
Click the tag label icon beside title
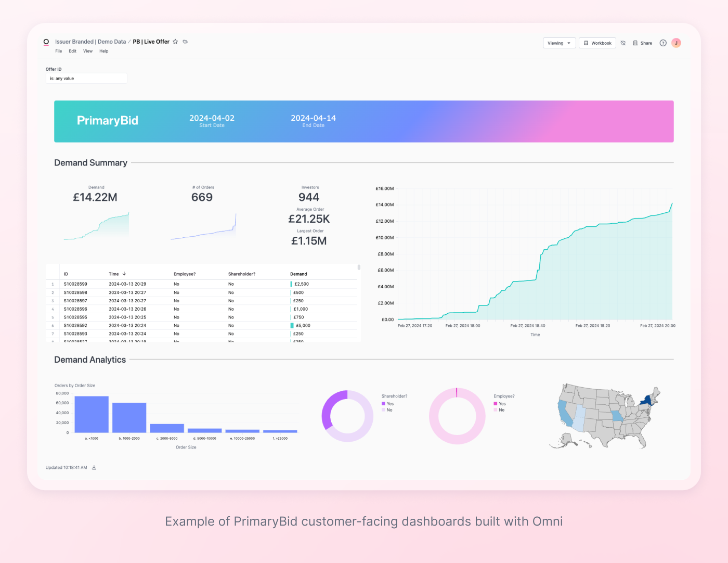[185, 42]
